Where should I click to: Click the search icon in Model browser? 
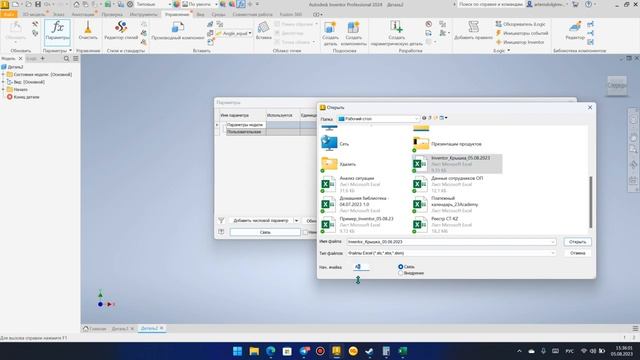coord(67,59)
